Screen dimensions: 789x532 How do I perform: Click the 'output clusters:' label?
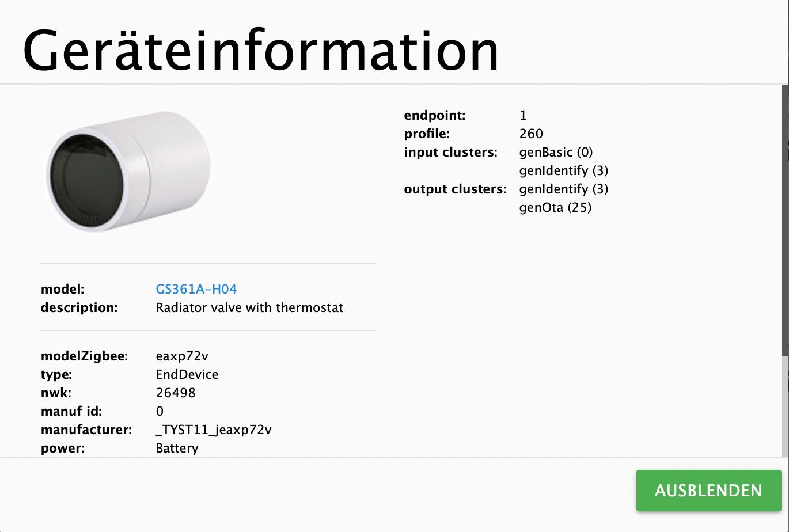[456, 189]
